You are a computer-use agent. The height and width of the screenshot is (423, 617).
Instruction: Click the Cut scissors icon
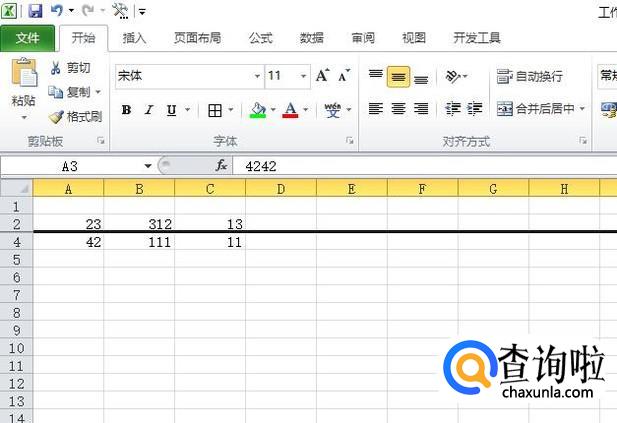click(55, 68)
